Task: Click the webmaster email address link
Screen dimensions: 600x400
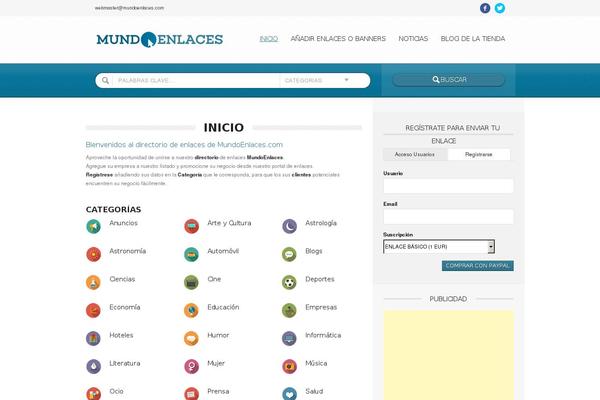Action: [129, 8]
